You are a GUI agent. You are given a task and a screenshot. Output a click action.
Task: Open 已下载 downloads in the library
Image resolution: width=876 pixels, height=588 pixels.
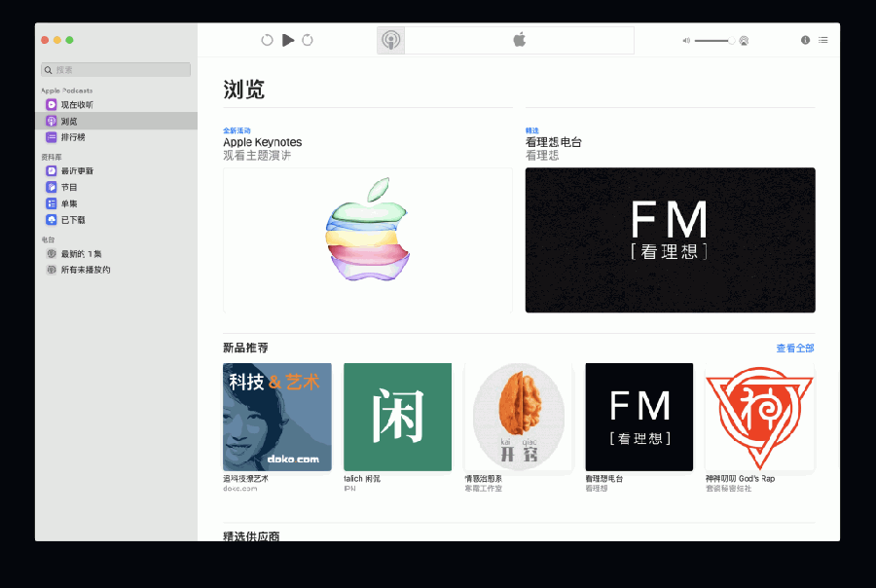pos(116,220)
